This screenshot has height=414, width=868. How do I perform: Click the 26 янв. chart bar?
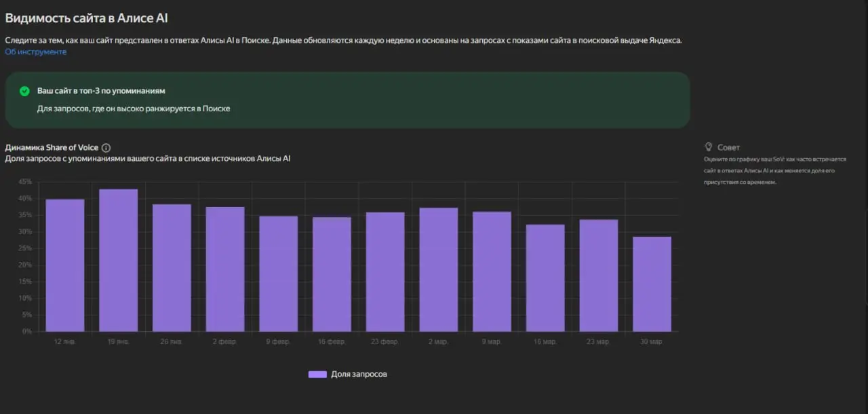pos(172,268)
